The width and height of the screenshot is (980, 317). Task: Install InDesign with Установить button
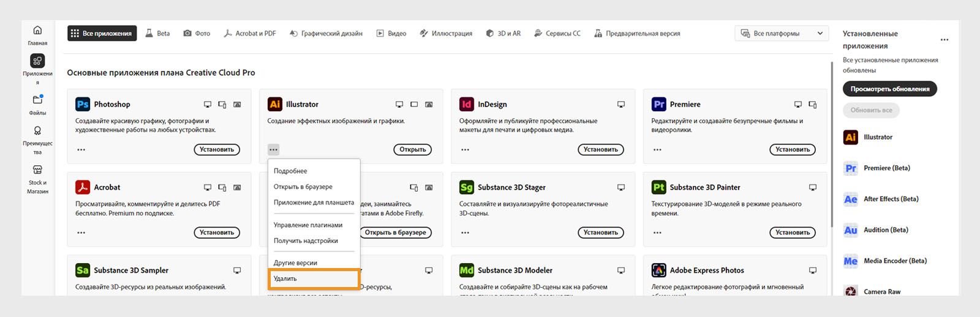point(601,149)
